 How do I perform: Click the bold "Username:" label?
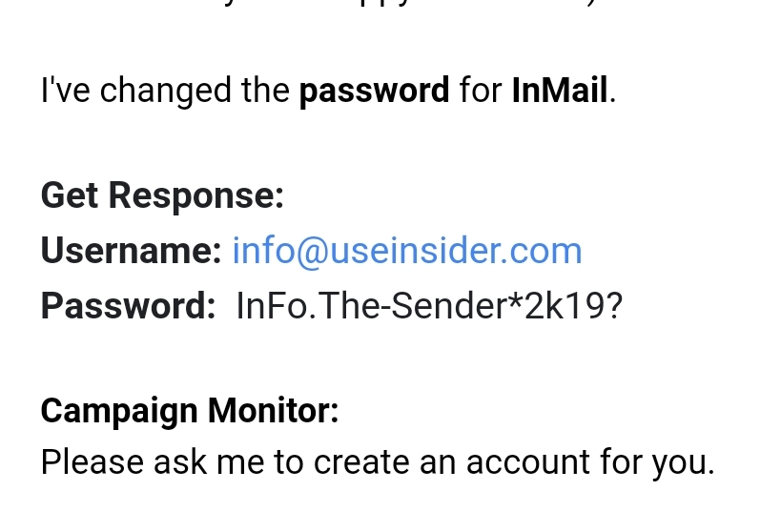(x=131, y=251)
